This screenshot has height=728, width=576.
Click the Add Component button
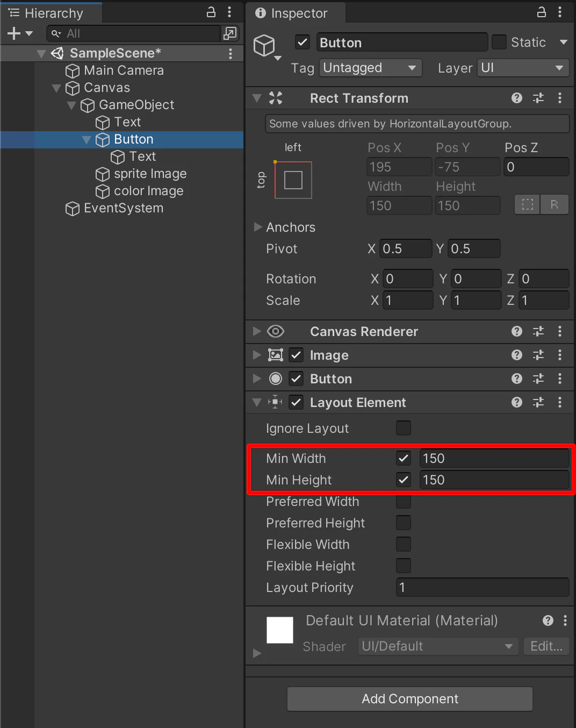pos(410,699)
